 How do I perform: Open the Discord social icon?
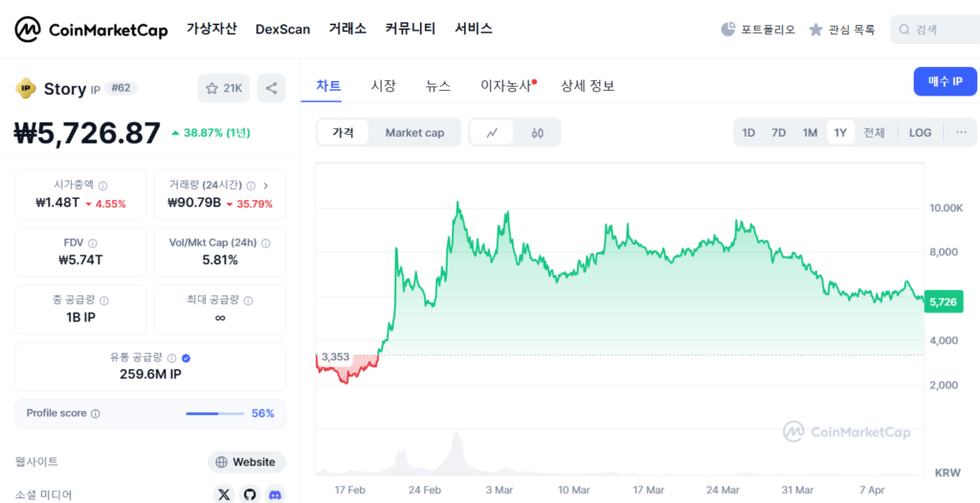pos(276,494)
